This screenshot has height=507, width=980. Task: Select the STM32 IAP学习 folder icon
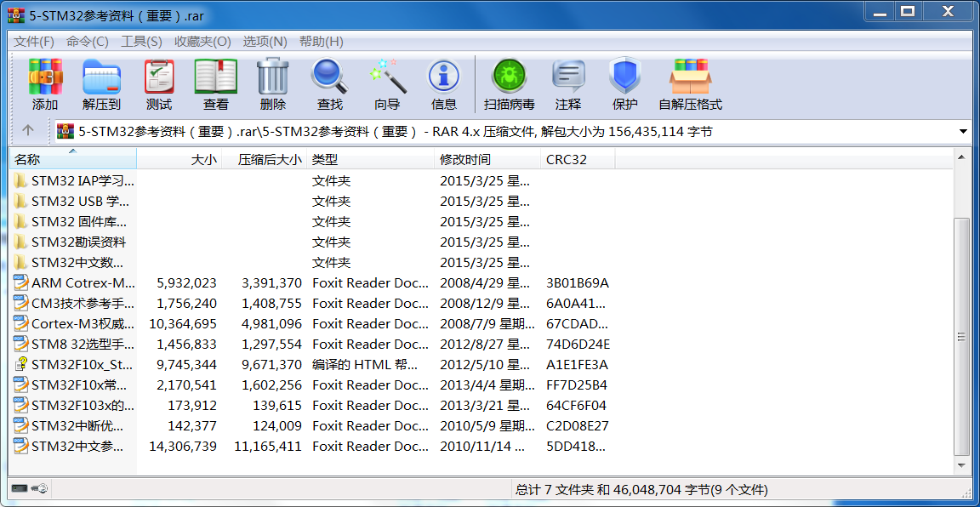tap(20, 181)
